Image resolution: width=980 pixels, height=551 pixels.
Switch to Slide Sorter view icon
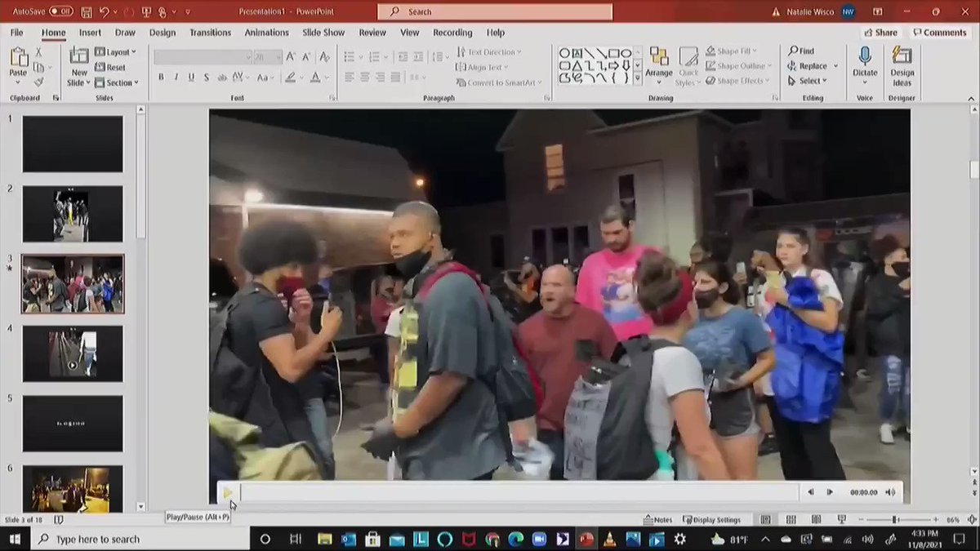coord(791,520)
